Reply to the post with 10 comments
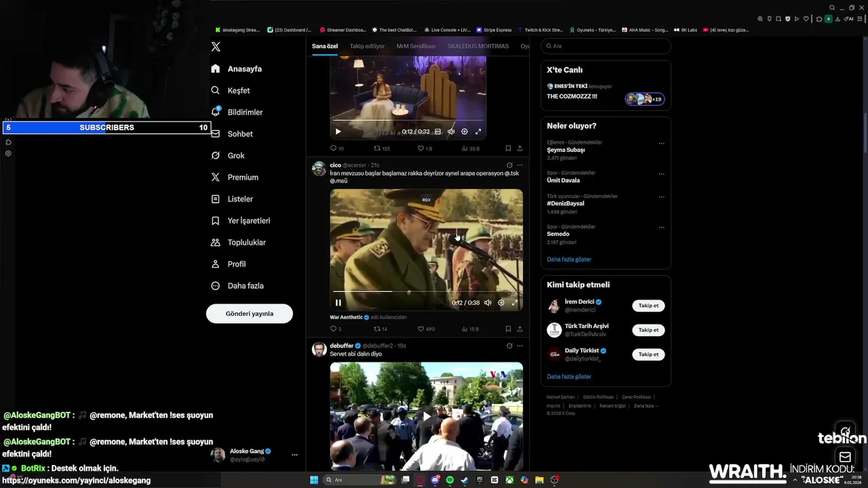This screenshot has width=868, height=488. 336,148
